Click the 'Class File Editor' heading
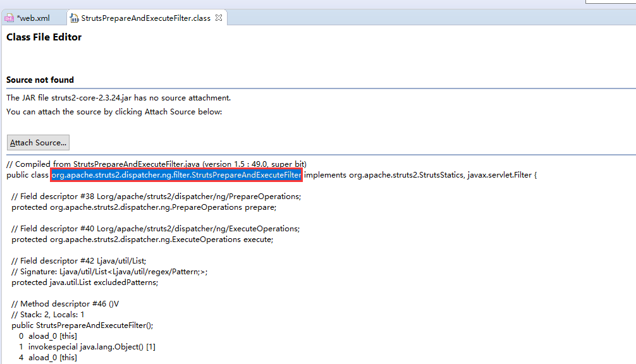Image resolution: width=636 pixels, height=364 pixels. [44, 37]
